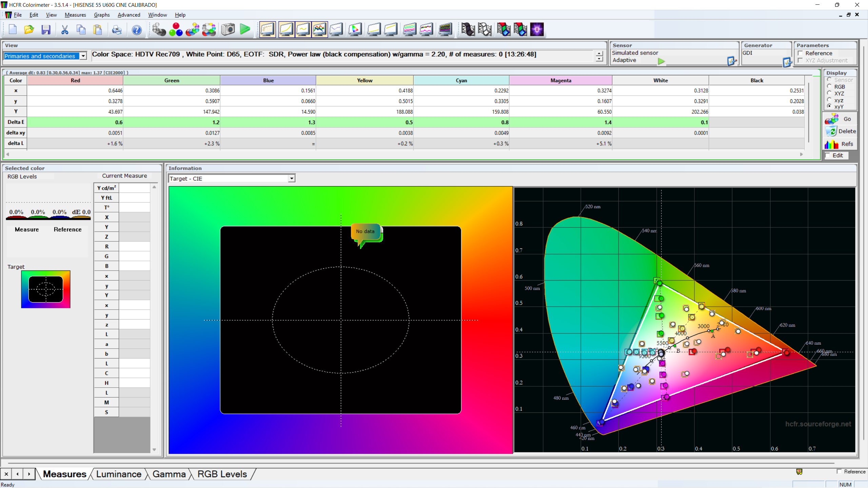868x488 pixels.
Task: Select the Sensor display radio button
Action: tap(829, 80)
